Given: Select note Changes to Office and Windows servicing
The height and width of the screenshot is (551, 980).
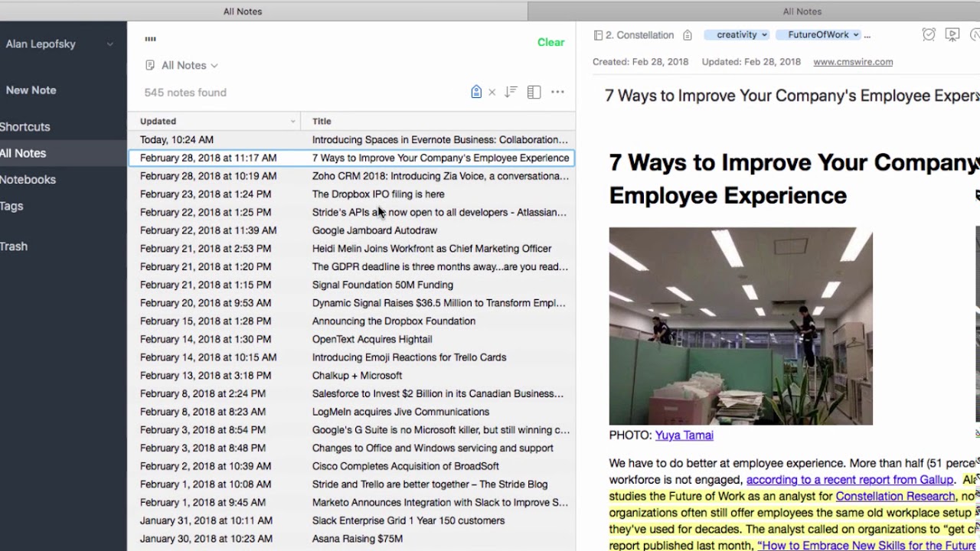Looking at the screenshot, I should tap(351, 448).
